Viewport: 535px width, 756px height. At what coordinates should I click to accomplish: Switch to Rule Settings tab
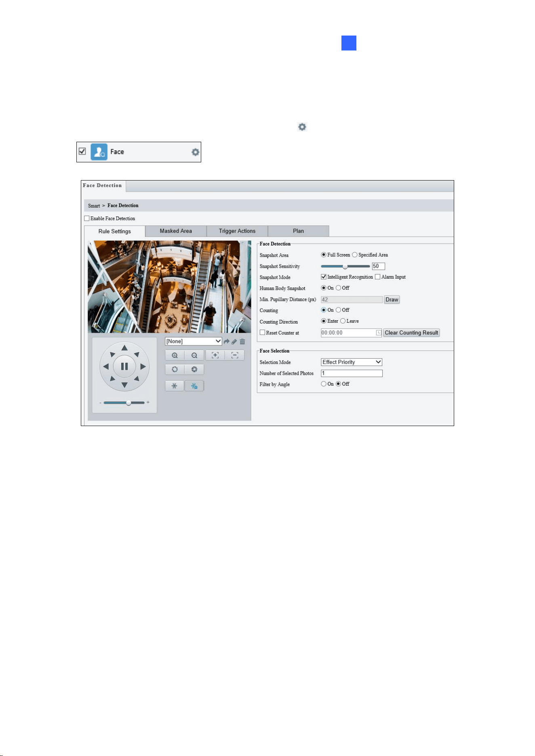(115, 231)
